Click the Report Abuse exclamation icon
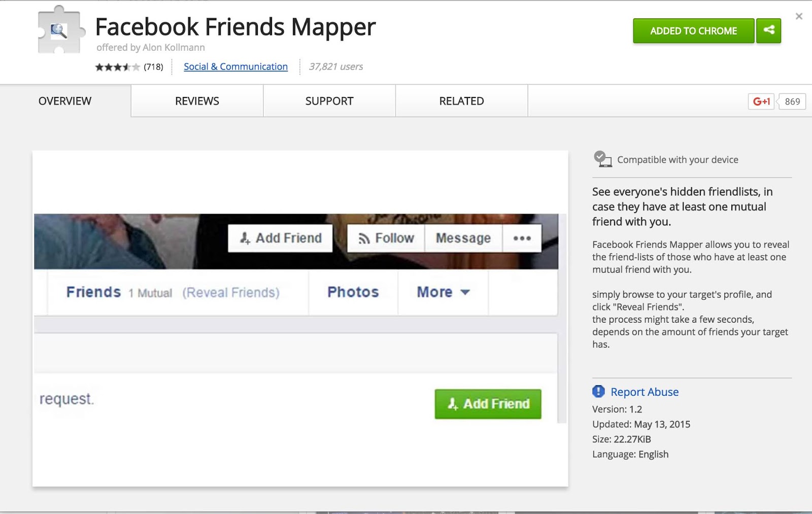Image resolution: width=812 pixels, height=514 pixels. point(598,391)
